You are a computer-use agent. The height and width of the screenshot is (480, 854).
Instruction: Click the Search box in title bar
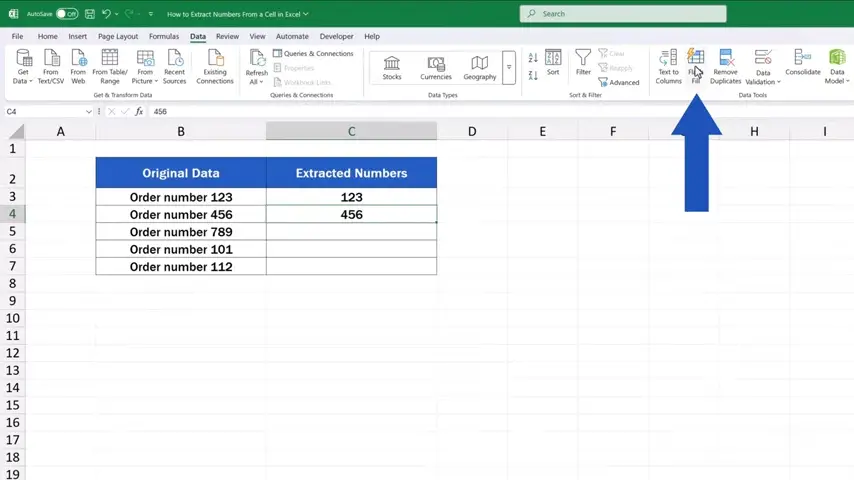(623, 14)
